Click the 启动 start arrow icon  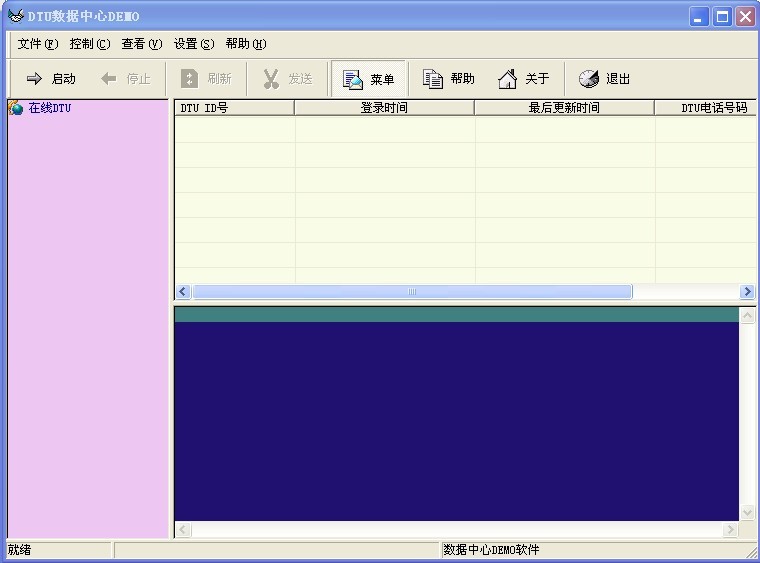pos(34,78)
